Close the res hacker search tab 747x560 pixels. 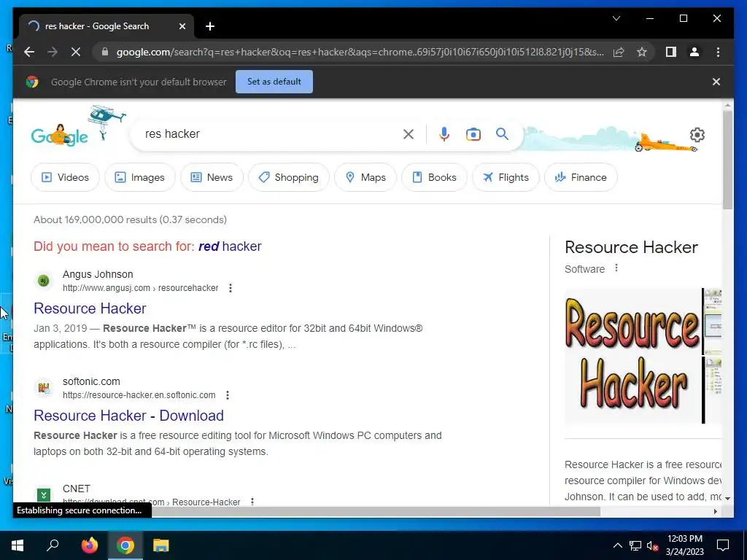182,26
